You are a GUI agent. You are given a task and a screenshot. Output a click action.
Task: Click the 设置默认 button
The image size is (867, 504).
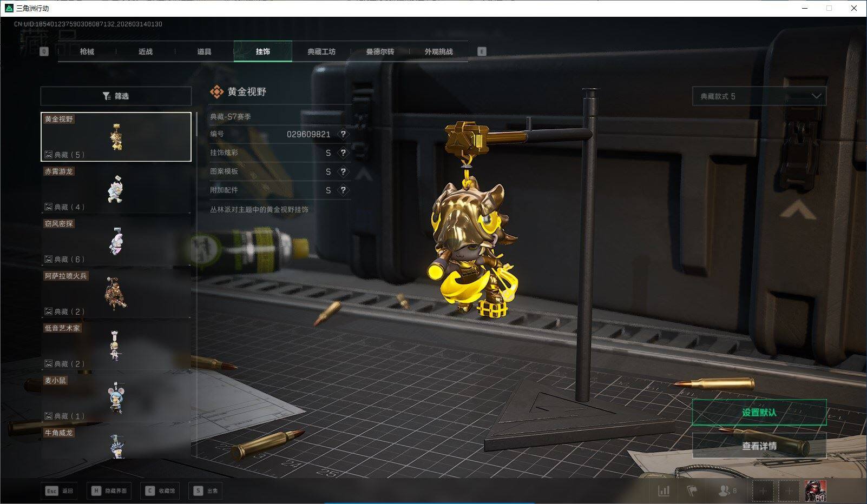tap(759, 413)
